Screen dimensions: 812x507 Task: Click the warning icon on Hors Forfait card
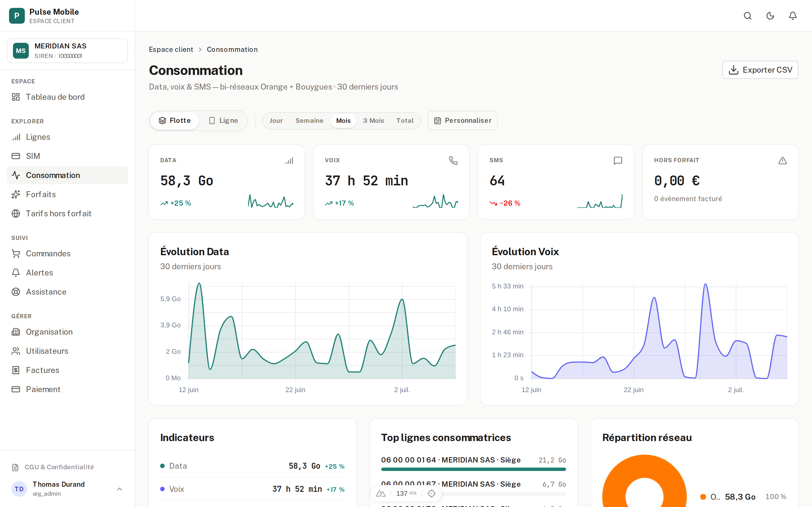[782, 161]
